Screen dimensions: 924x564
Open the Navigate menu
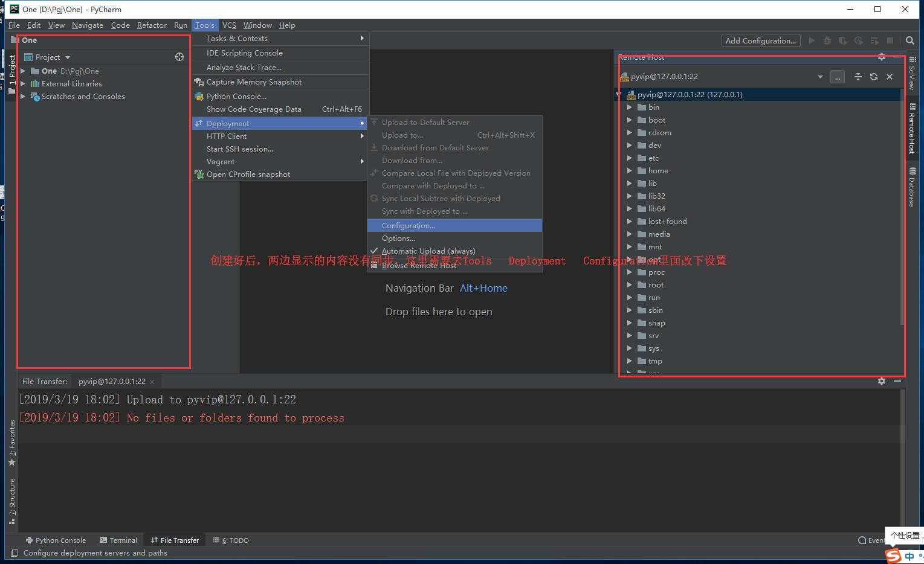pos(88,25)
